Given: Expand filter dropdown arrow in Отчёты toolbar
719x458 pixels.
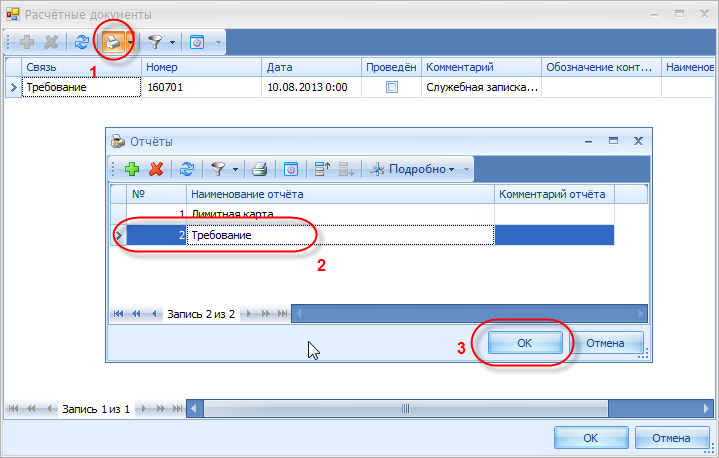Looking at the screenshot, I should point(235,169).
